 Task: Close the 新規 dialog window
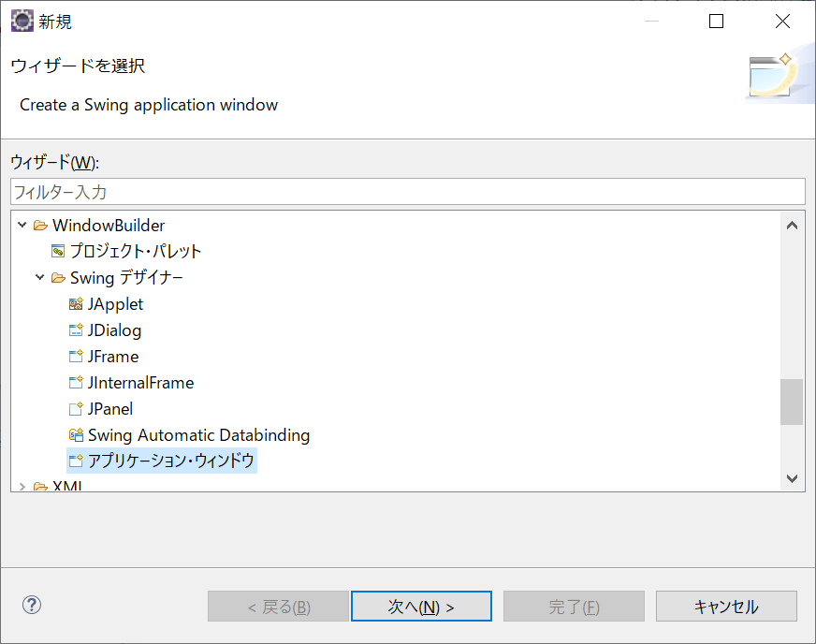pos(782,22)
